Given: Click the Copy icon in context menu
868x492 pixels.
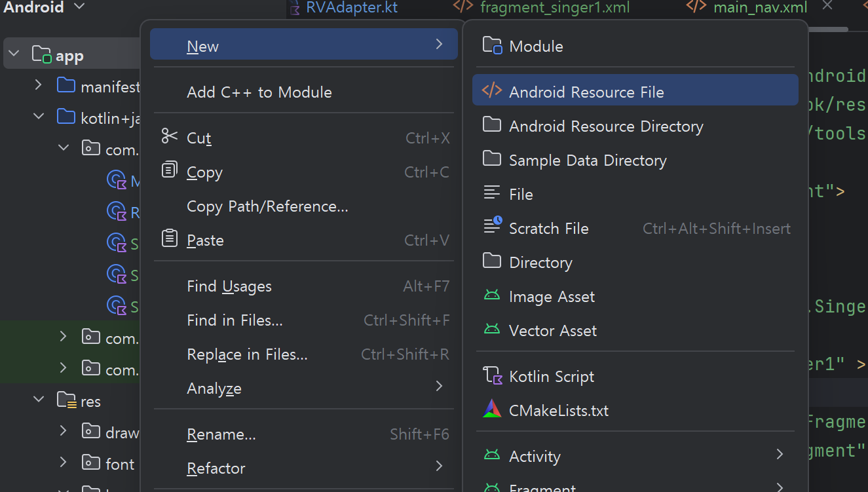Looking at the screenshot, I should pos(170,171).
